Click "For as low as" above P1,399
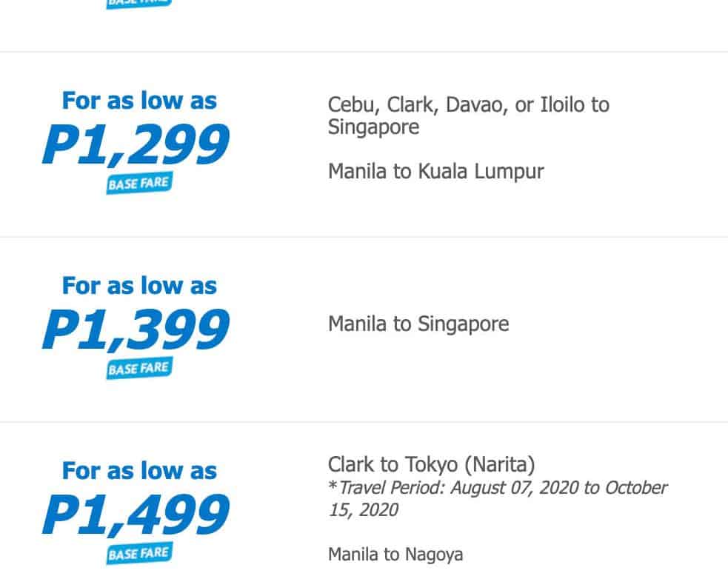The width and height of the screenshot is (728, 579). coord(139,286)
